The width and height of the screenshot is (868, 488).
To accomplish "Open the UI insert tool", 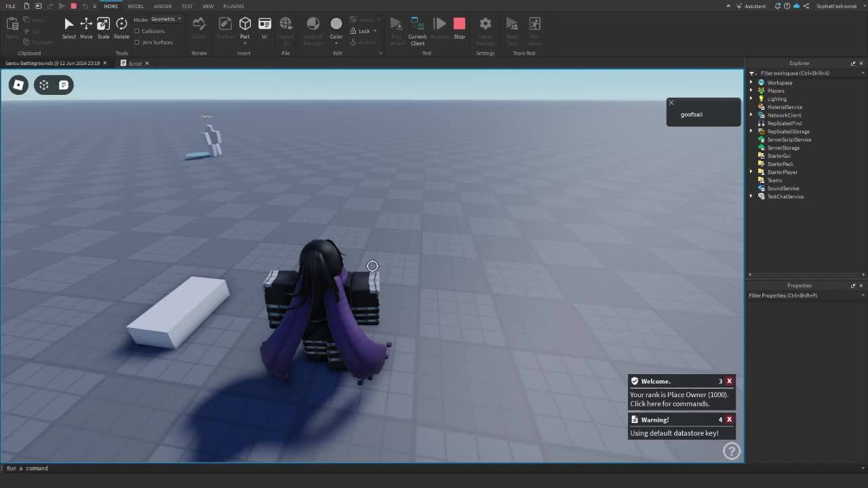I will (264, 28).
